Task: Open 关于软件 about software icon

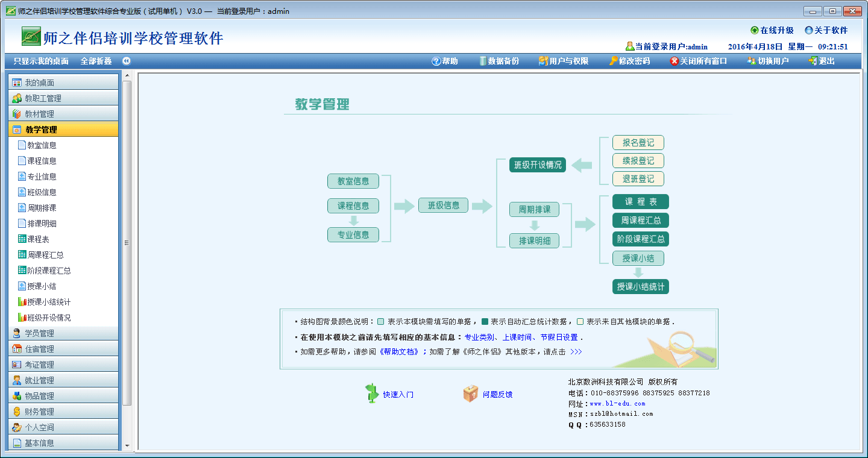Action: (x=809, y=30)
